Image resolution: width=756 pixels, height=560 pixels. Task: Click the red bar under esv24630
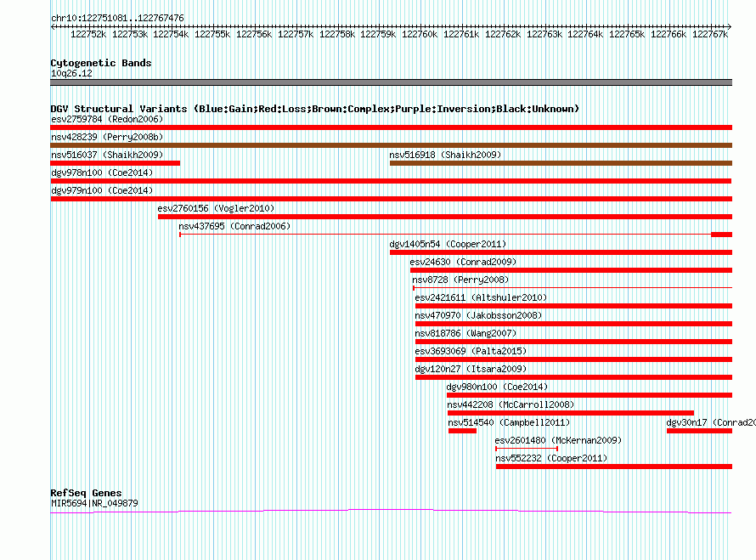pyautogui.click(x=571, y=270)
